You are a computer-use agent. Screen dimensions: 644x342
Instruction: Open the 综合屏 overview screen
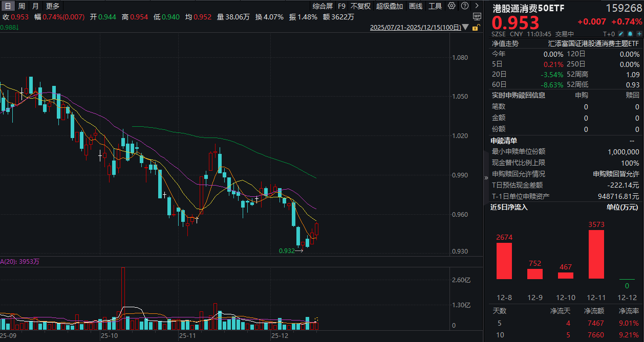click(323, 6)
